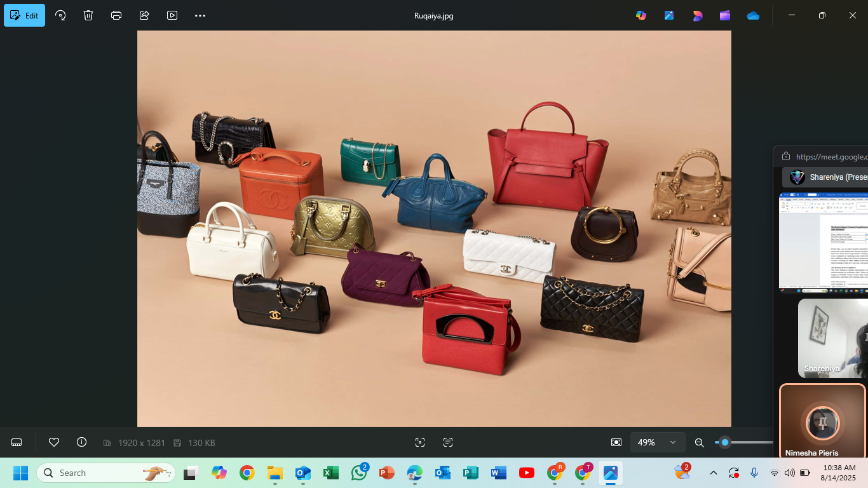Expand the 49% zoom level dropdown
This screenshot has height=488, width=868.
(x=672, y=442)
